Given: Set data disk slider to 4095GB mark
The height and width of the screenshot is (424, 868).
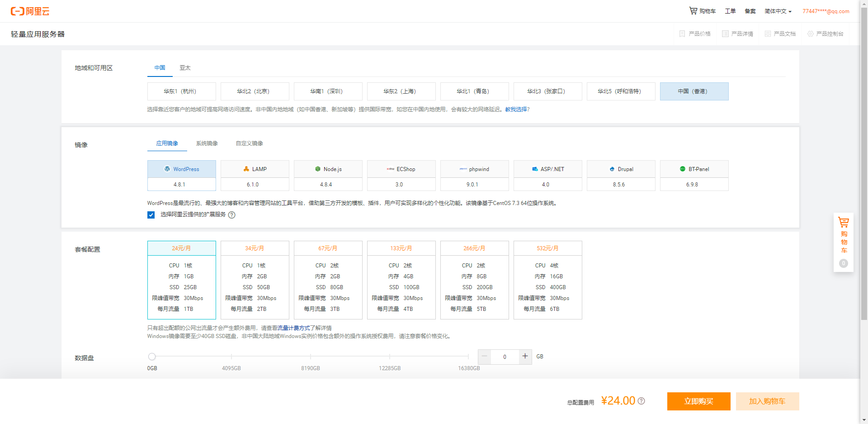Looking at the screenshot, I should [231, 357].
